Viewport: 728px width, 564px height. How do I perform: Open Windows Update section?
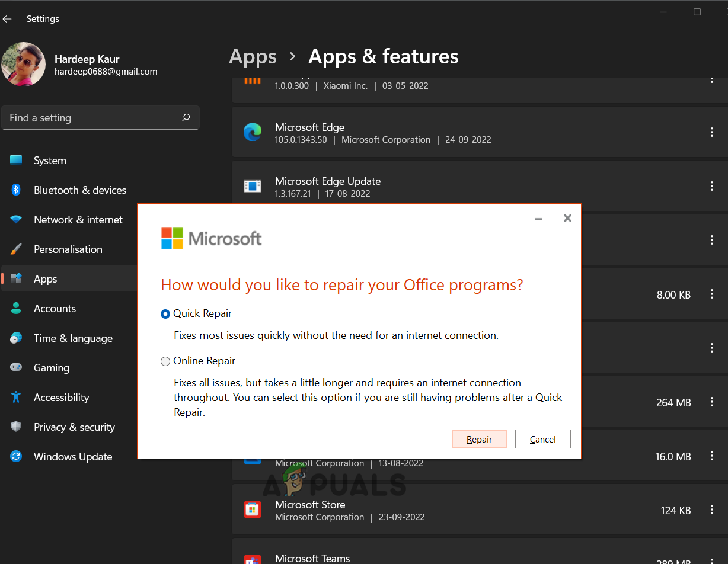[72, 457]
